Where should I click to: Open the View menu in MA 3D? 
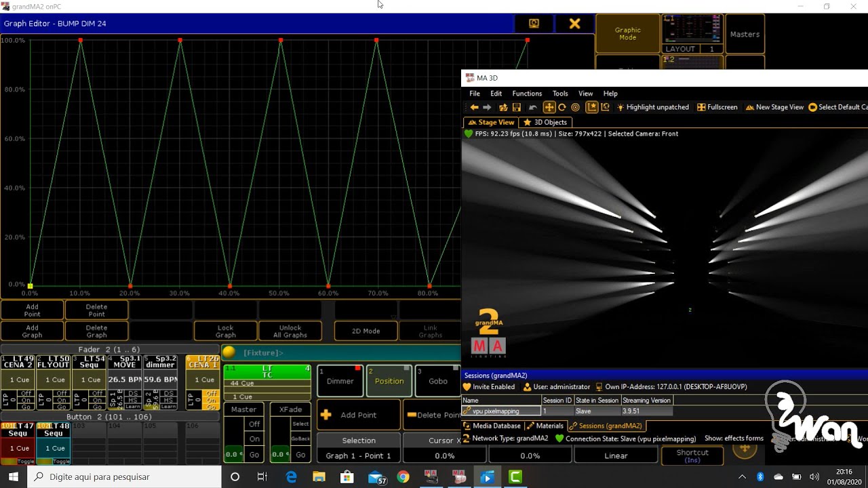tap(586, 94)
